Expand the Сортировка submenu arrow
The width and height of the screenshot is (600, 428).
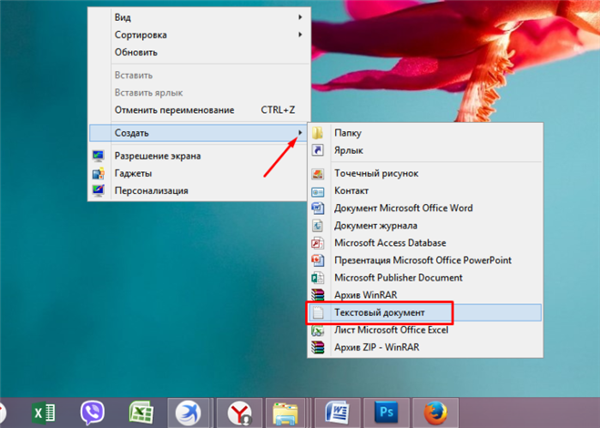click(x=300, y=34)
